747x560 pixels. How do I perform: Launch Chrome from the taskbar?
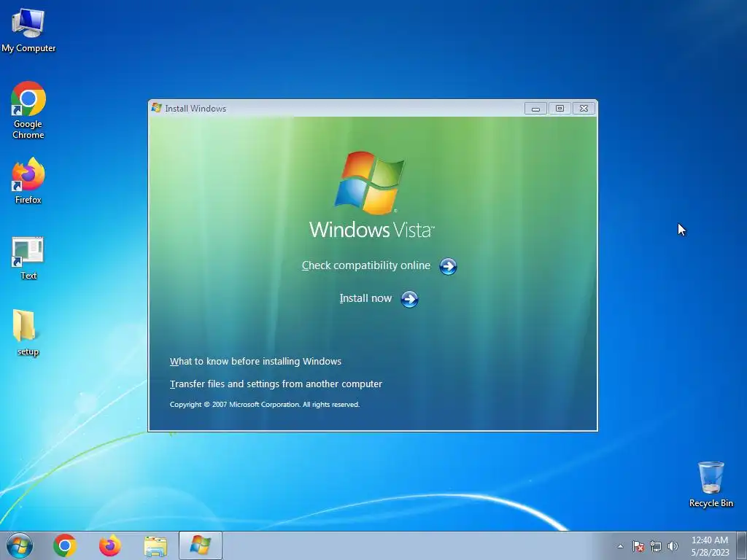(x=65, y=545)
